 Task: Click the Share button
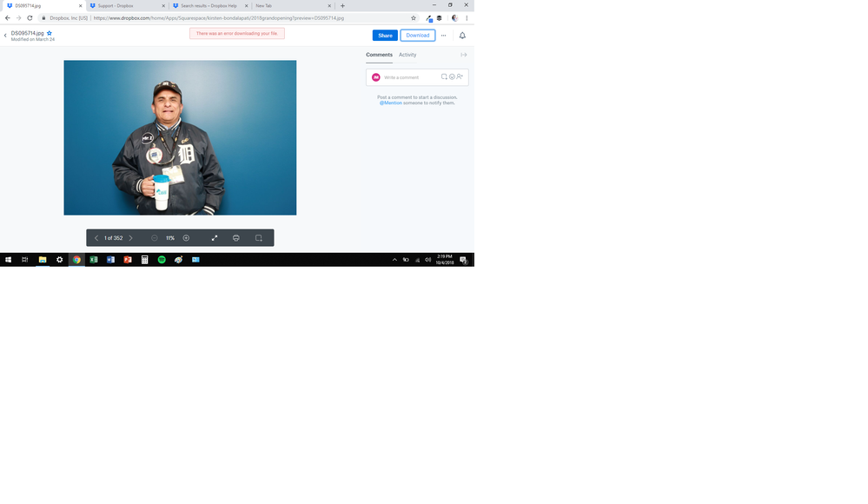[385, 36]
